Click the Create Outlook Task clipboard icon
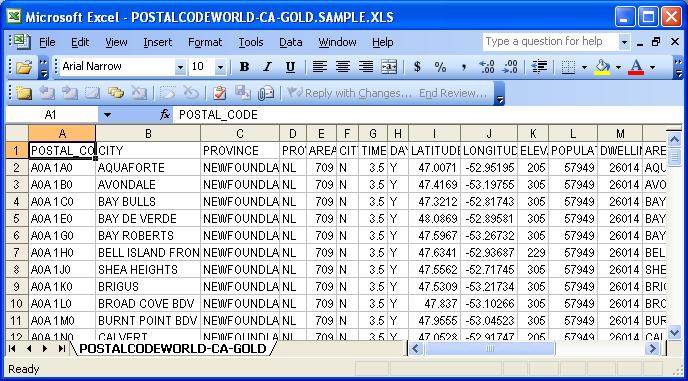This screenshot has width=688, height=381. coord(219,93)
